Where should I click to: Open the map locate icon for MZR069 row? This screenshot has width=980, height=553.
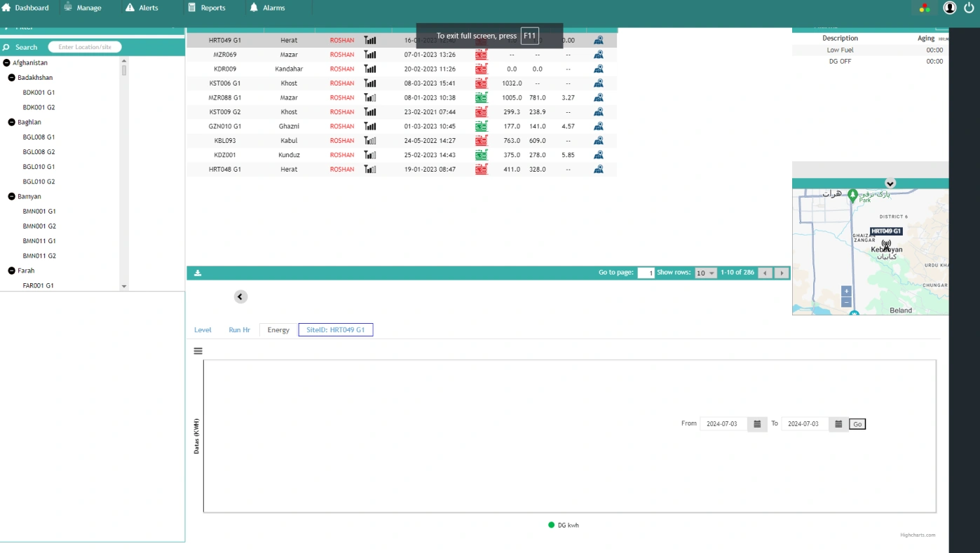[599, 54]
